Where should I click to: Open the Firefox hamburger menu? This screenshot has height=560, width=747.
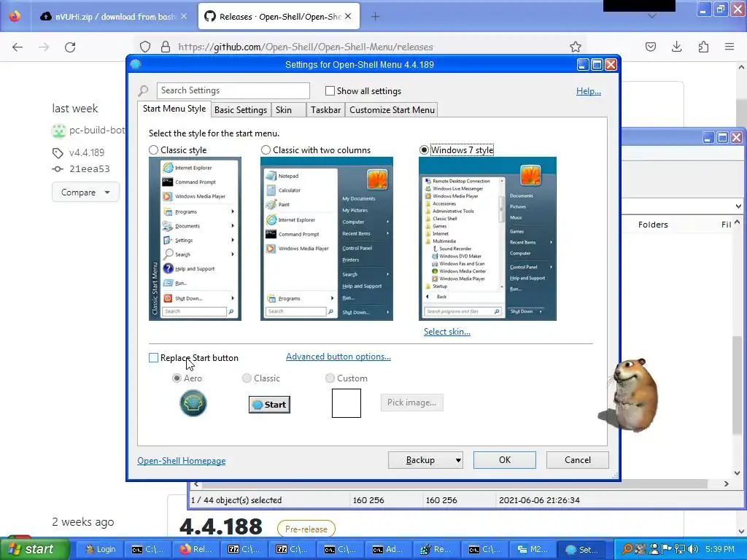pos(729,47)
